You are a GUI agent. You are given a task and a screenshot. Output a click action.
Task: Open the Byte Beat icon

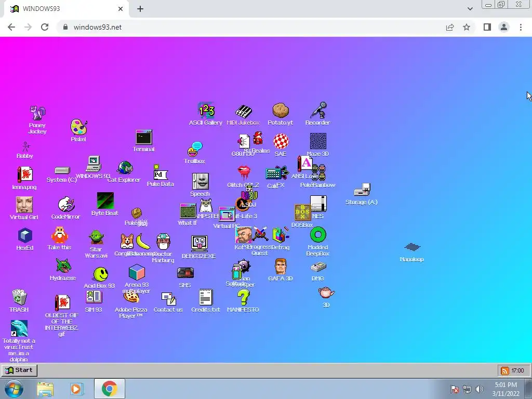click(x=105, y=201)
